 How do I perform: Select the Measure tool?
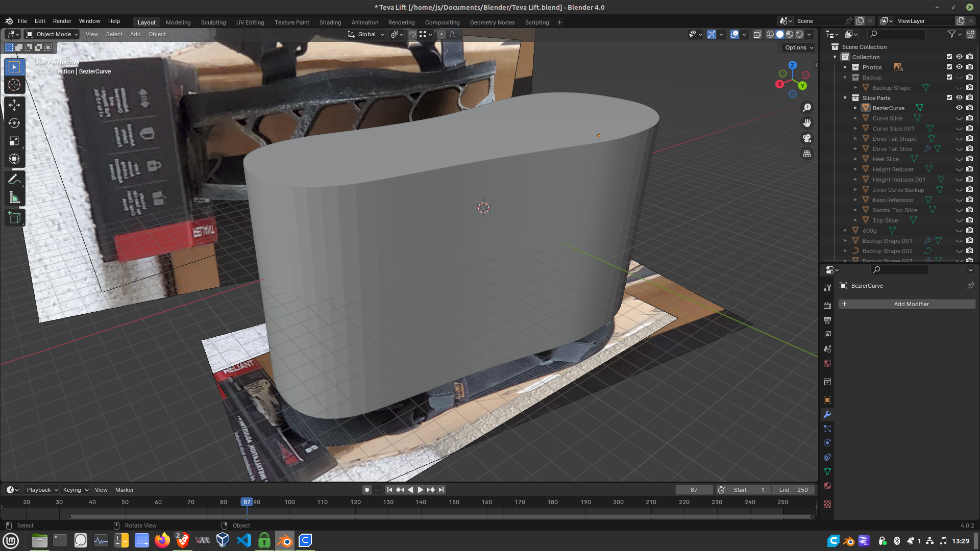(x=14, y=198)
